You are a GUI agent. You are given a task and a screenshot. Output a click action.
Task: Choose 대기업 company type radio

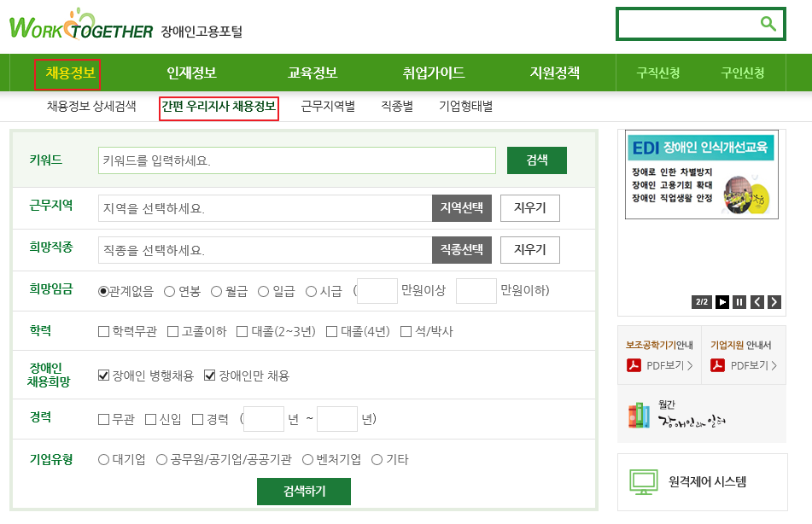pyautogui.click(x=104, y=460)
